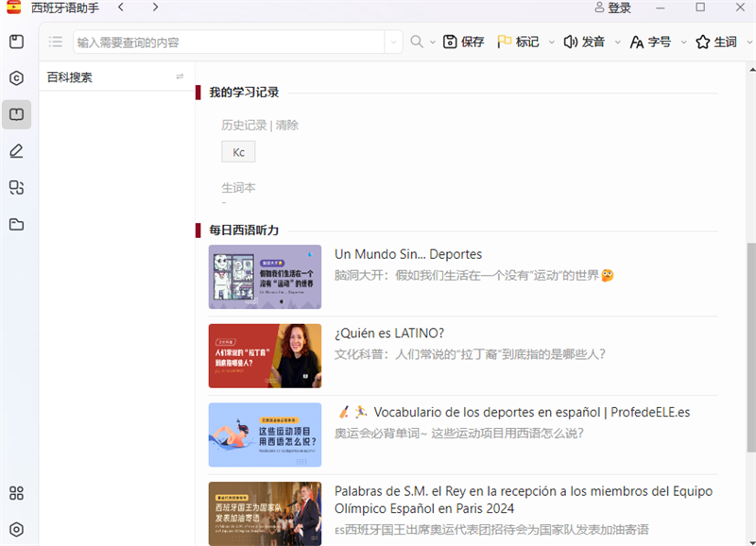Click the Kc history entry
The image size is (756, 546).
[238, 152]
